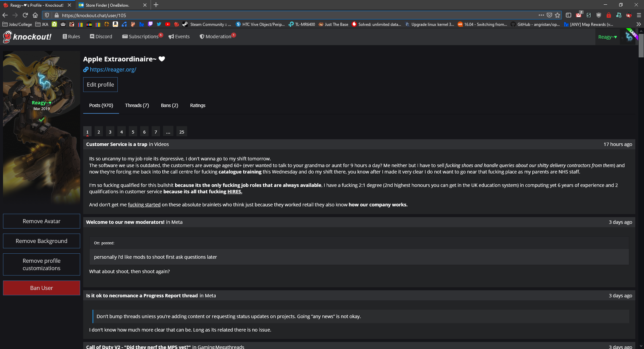Open the https://reager.org/ link

(113, 69)
